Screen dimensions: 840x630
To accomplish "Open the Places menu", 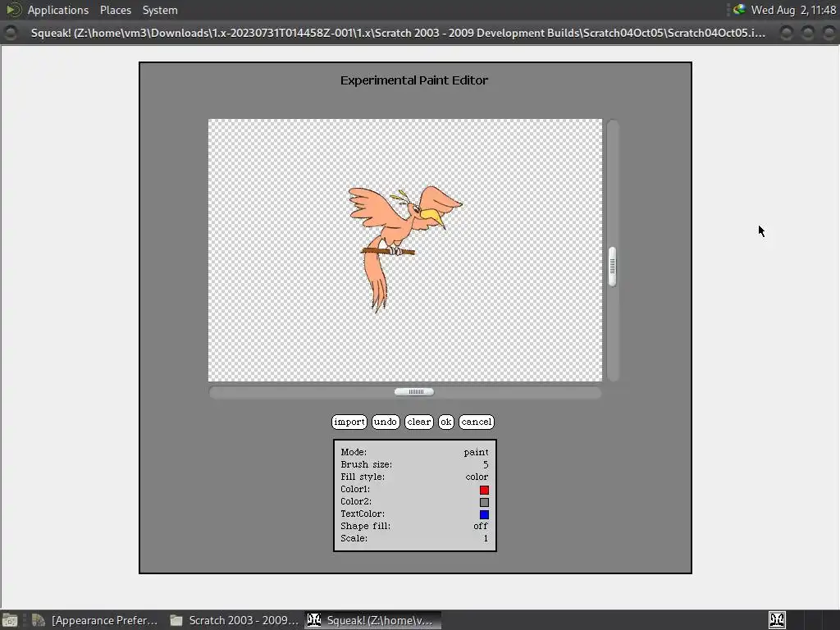I will click(x=115, y=10).
